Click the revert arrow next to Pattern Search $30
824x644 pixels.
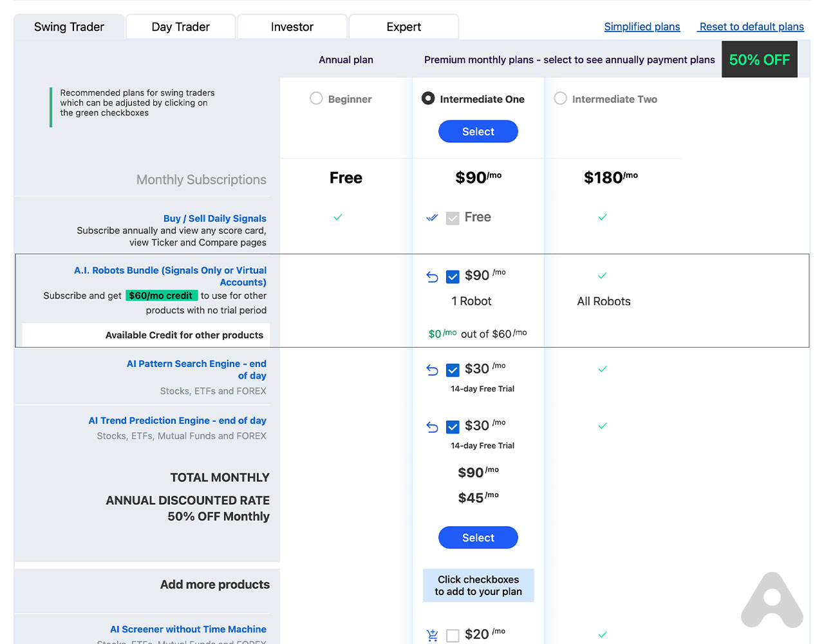pyautogui.click(x=432, y=370)
